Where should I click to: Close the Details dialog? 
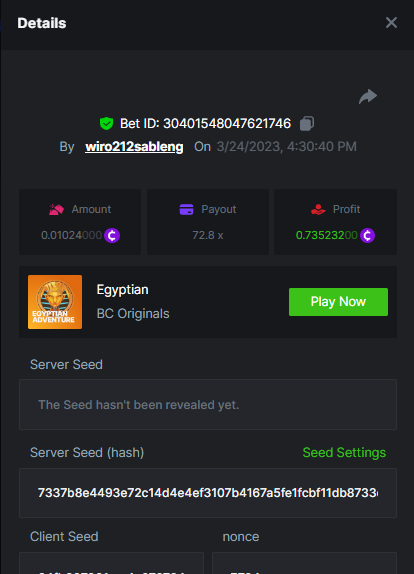coord(391,23)
